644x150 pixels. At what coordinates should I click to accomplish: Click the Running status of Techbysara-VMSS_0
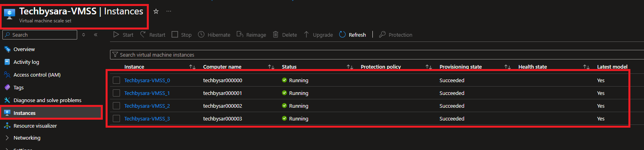click(x=295, y=80)
